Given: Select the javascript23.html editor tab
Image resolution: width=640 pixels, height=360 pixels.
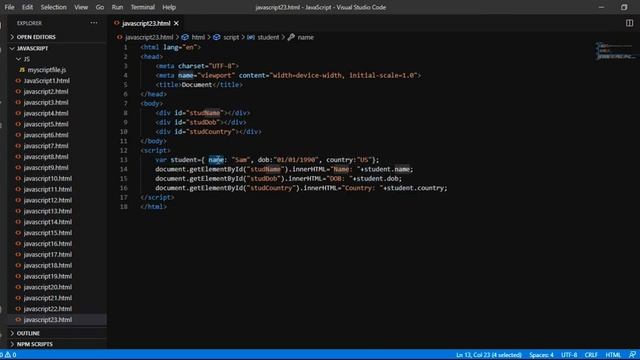Looking at the screenshot, I should click(x=146, y=23).
